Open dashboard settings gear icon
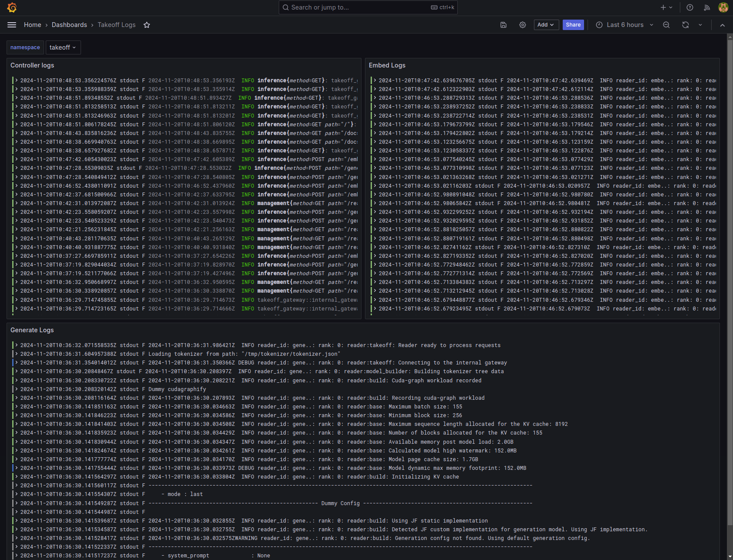The width and height of the screenshot is (733, 560). 523,25
